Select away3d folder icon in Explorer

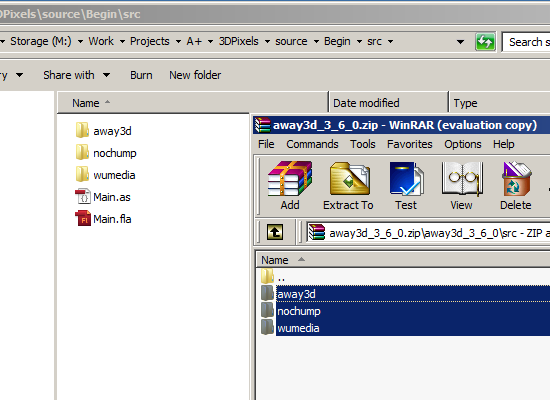pos(82,130)
